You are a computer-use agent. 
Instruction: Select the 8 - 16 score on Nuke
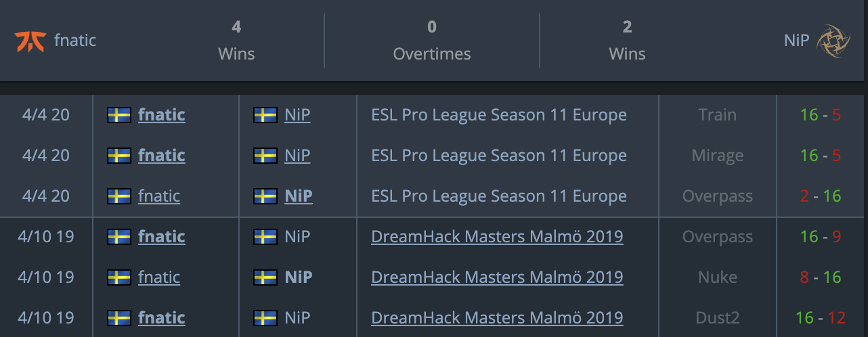pos(820,277)
